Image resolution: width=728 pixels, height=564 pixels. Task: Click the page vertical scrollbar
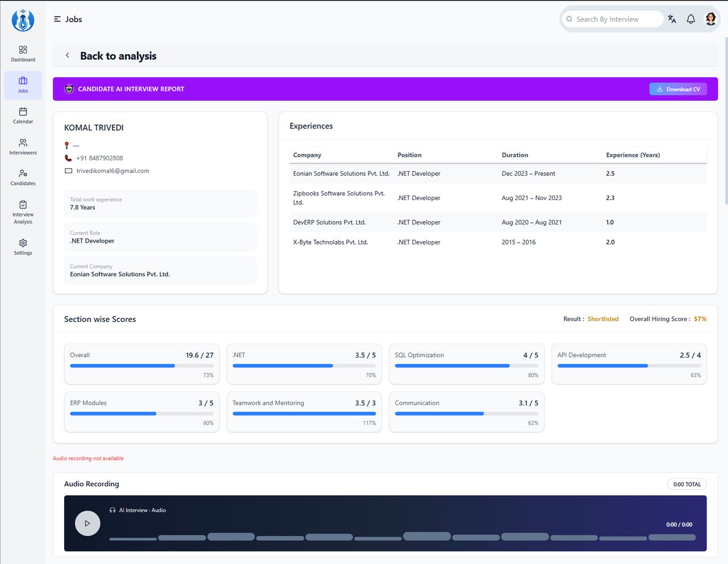[x=726, y=121]
